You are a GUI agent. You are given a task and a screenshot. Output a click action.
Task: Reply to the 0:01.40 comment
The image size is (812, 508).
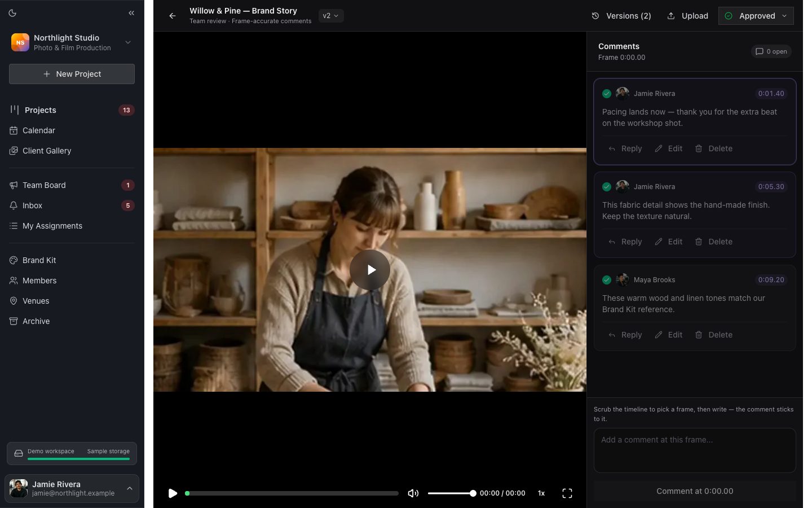click(x=625, y=148)
